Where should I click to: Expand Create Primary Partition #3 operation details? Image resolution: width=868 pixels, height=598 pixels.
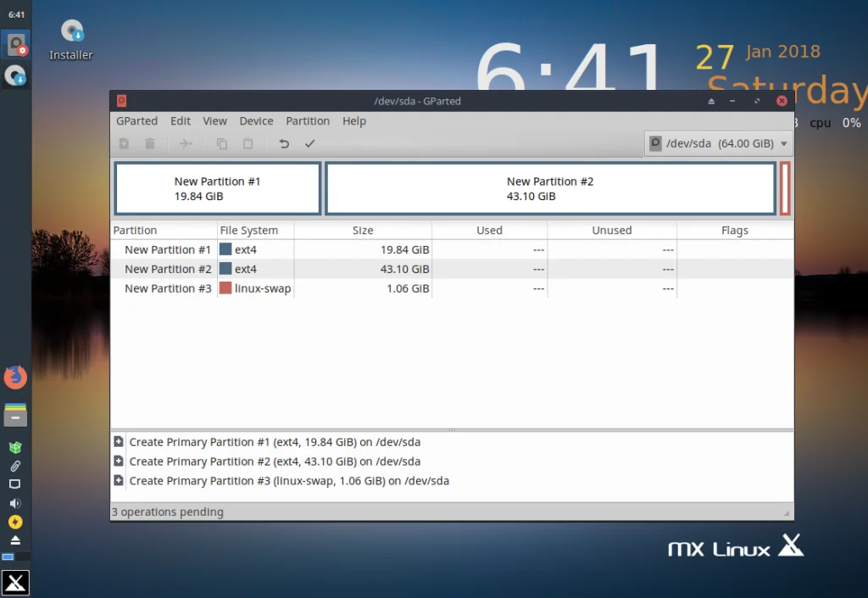click(x=119, y=480)
